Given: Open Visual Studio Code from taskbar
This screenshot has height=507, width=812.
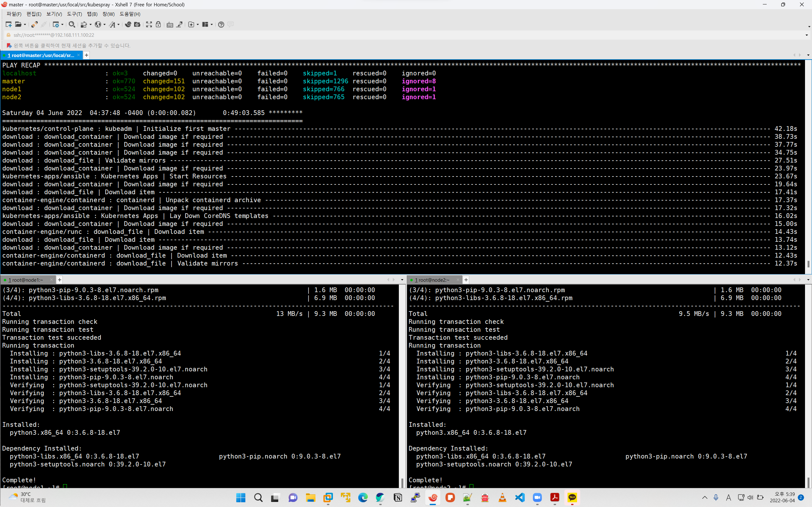Looking at the screenshot, I should [520, 497].
